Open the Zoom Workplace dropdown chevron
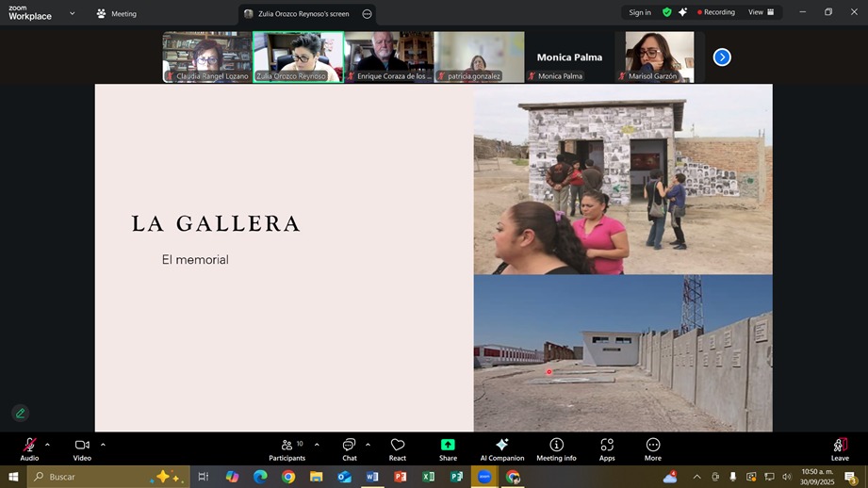 [x=72, y=13]
